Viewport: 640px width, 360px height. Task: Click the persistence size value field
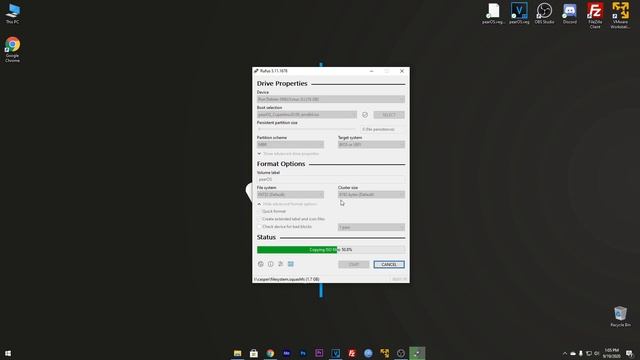382,129
